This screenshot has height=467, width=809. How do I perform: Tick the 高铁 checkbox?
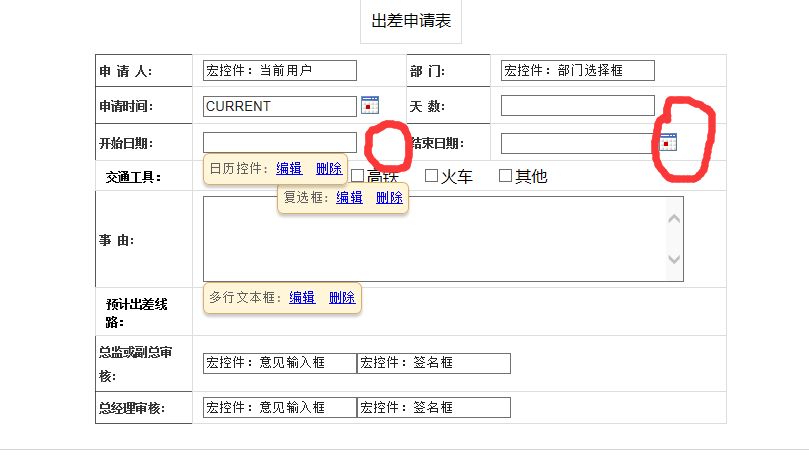[358, 176]
